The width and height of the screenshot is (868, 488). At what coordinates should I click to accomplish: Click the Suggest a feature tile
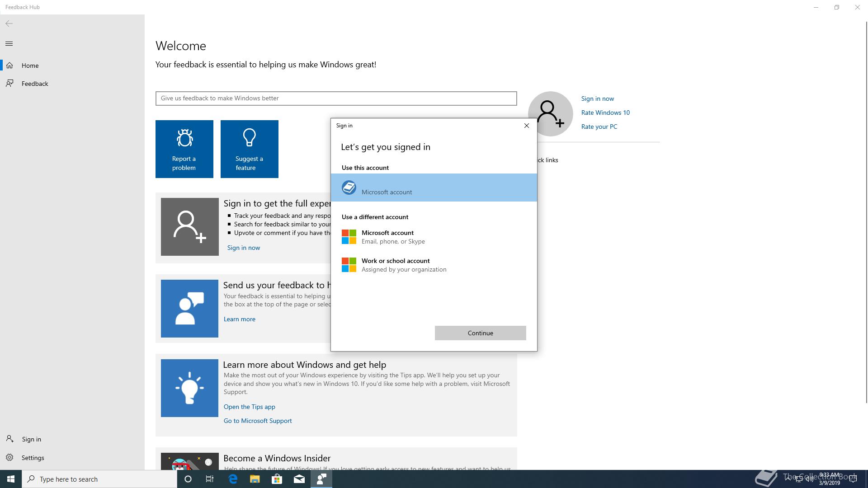pos(250,149)
